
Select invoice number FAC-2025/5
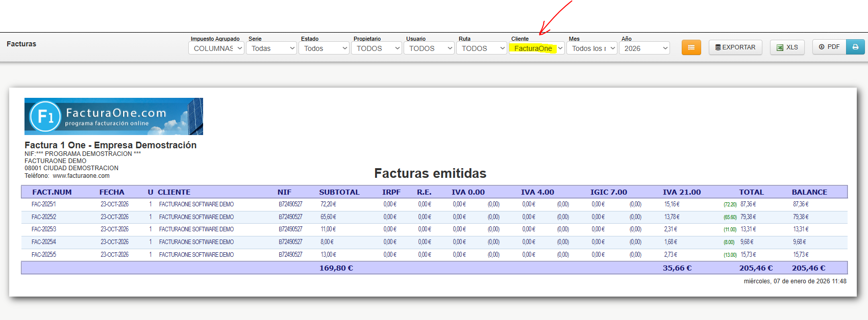click(x=44, y=255)
